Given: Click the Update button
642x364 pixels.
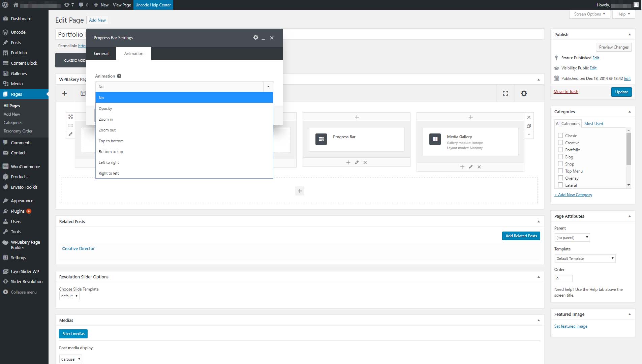Looking at the screenshot, I should pos(621,92).
